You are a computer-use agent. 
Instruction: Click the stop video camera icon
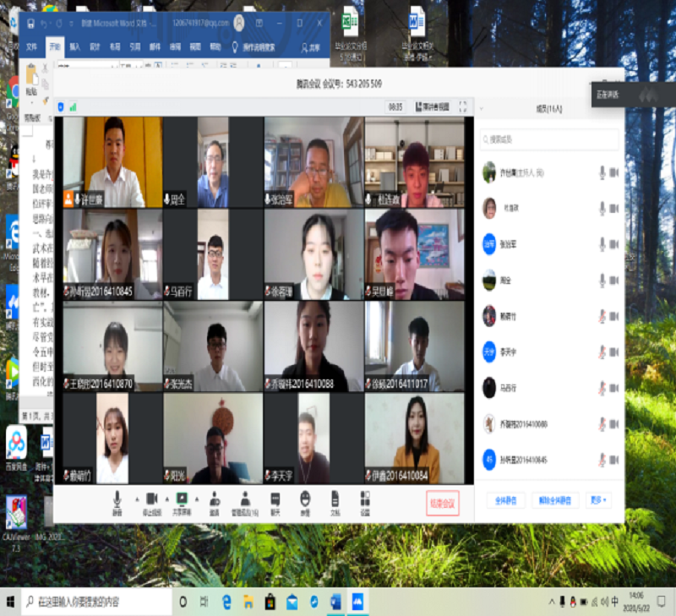point(152,499)
